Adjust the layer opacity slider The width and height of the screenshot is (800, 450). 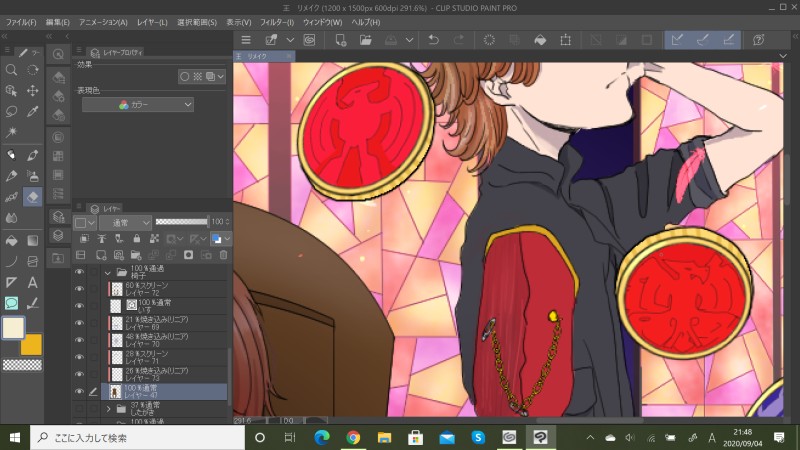click(x=182, y=221)
